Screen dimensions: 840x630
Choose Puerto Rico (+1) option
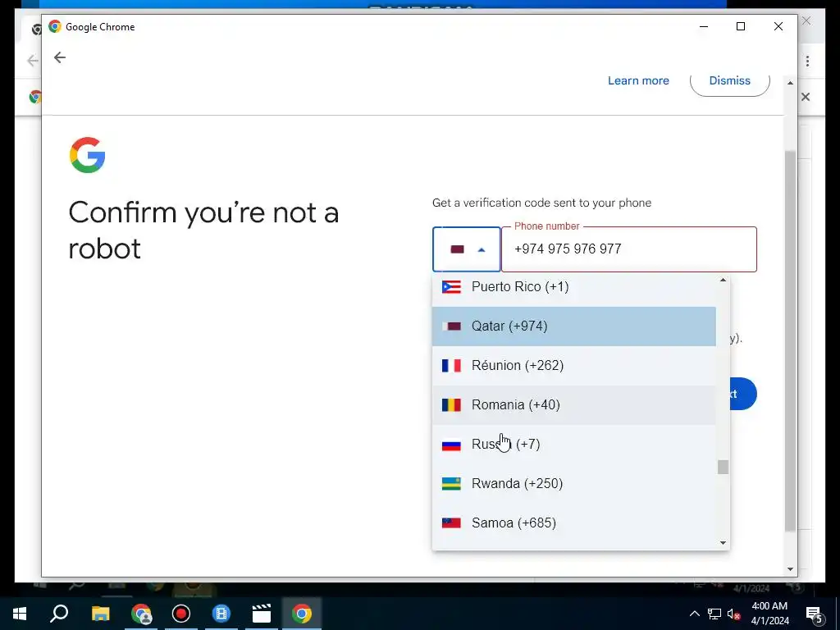(x=573, y=287)
